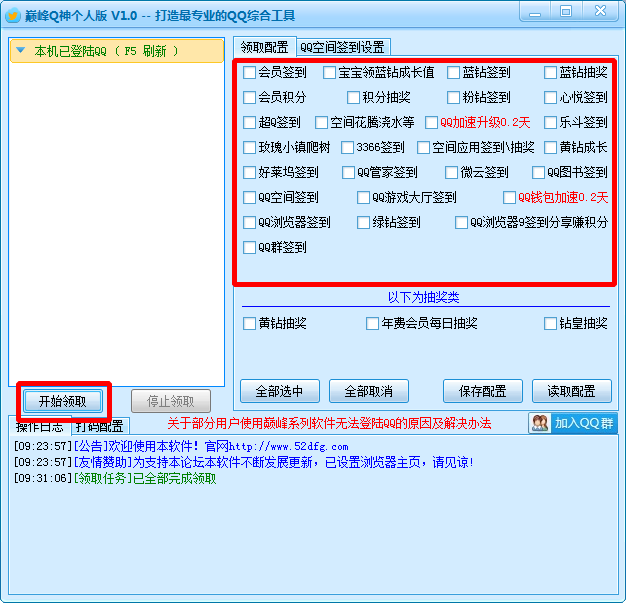Deselect all with 全部取消 button

coord(368,391)
